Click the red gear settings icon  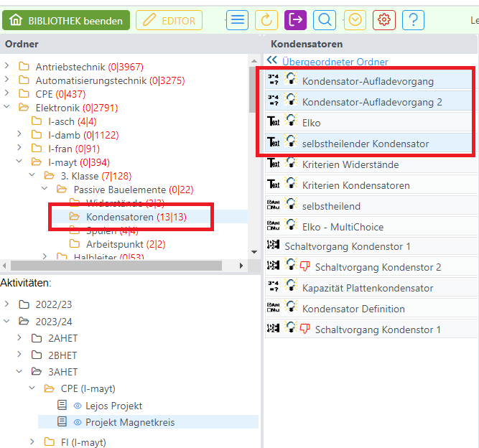click(x=384, y=20)
